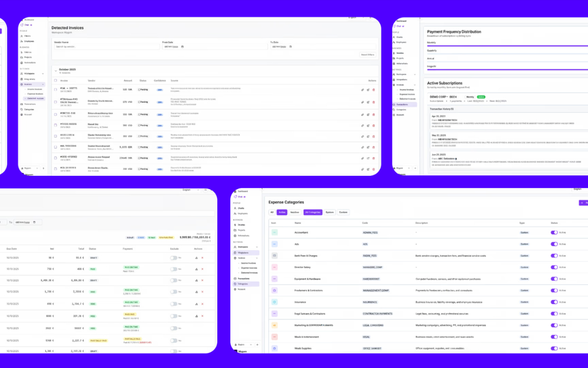Click the download icon on a draft invoice row
Viewport: 588px width, 368px height.
[197, 258]
